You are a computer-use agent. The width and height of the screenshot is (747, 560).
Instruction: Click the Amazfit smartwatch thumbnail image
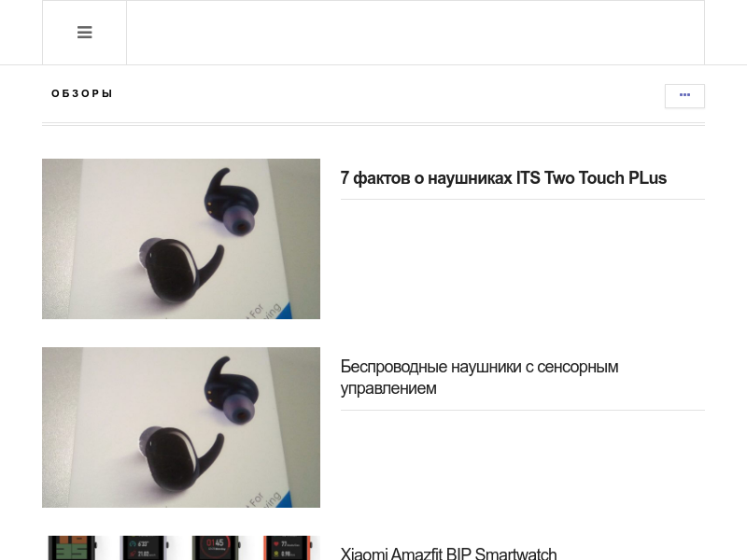click(x=181, y=548)
